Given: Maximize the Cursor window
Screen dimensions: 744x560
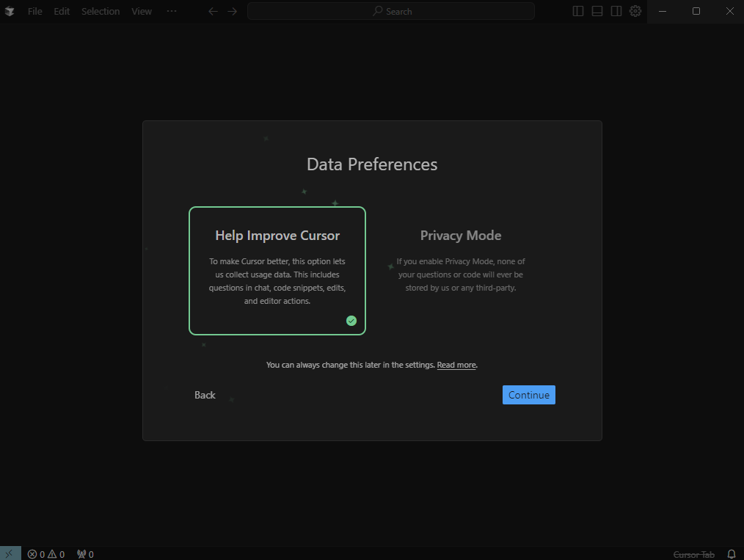Looking at the screenshot, I should (x=696, y=11).
